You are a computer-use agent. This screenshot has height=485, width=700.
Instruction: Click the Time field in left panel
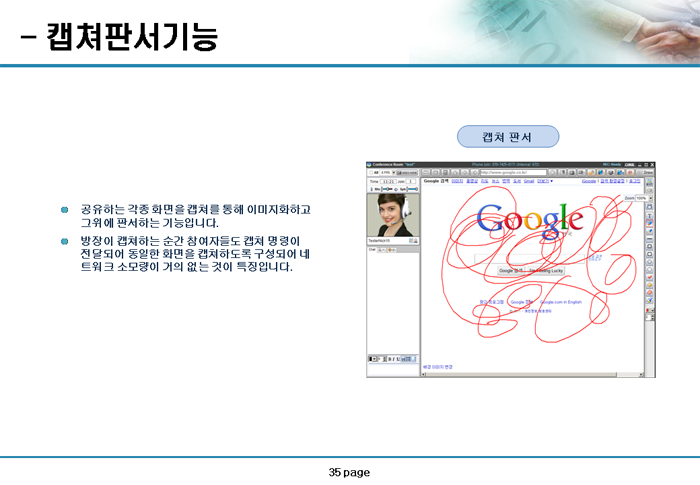[x=388, y=182]
